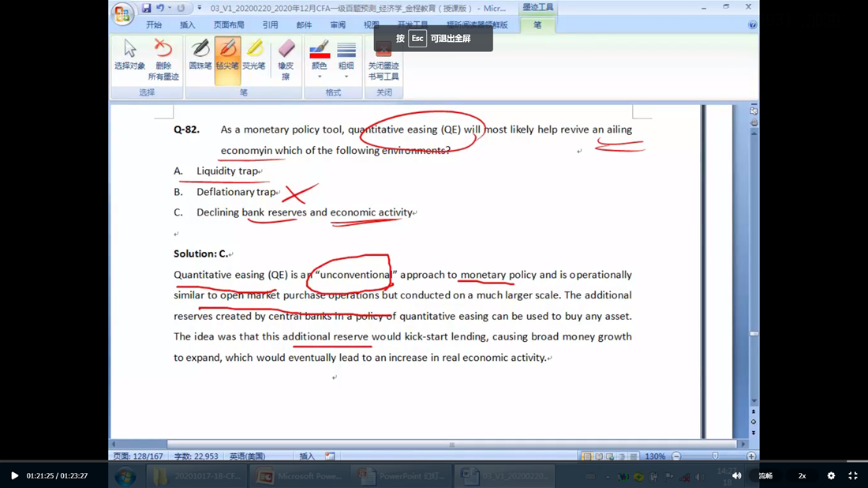Image resolution: width=868 pixels, height=488 pixels.
Task: Open the 邮件 ribbon tab
Action: 304,25
